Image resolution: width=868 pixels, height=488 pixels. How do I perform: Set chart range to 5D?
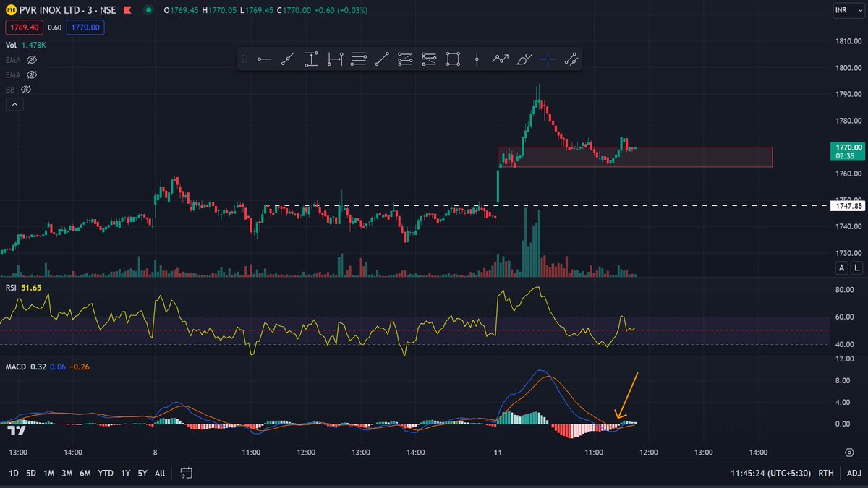(x=31, y=474)
